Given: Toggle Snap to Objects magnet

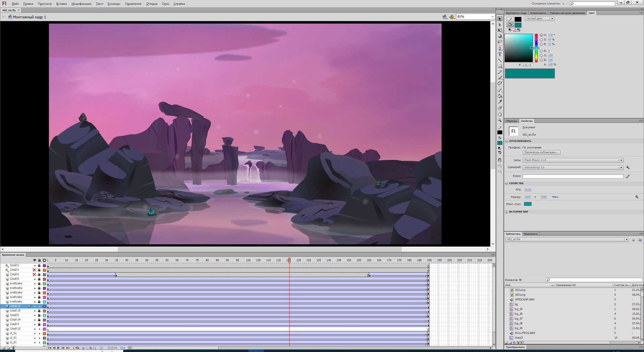Looking at the screenshot, I should click(x=500, y=160).
